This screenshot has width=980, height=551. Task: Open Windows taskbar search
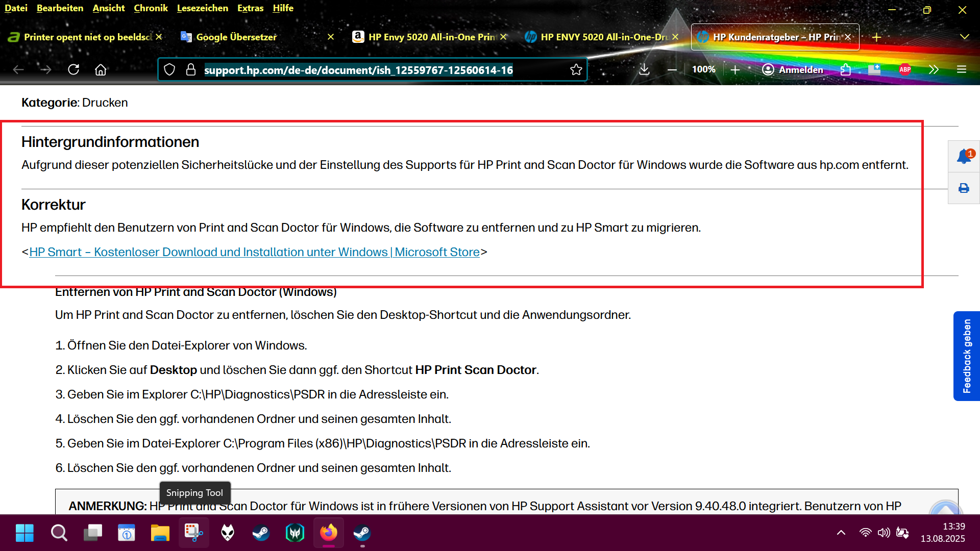59,533
